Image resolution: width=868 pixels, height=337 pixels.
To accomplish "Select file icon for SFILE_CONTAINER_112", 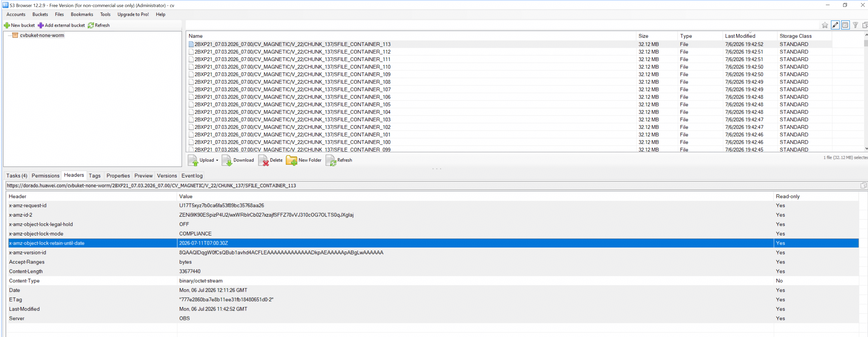I will [191, 52].
